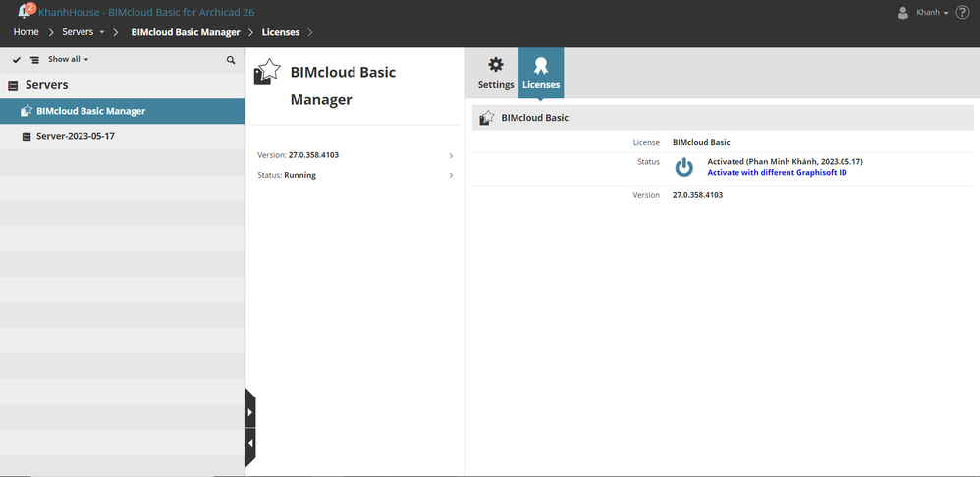Image resolution: width=980 pixels, height=477 pixels.
Task: Click the large BIMcloud Basic Manager header icon
Action: [x=267, y=72]
